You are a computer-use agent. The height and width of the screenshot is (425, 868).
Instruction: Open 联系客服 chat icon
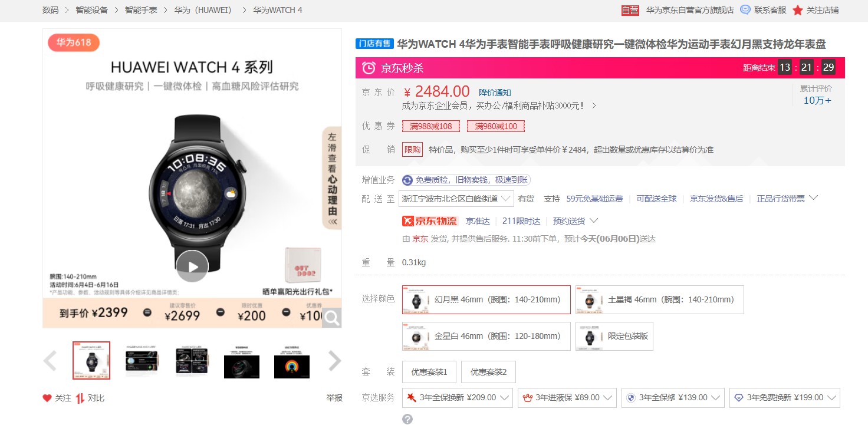coord(745,10)
